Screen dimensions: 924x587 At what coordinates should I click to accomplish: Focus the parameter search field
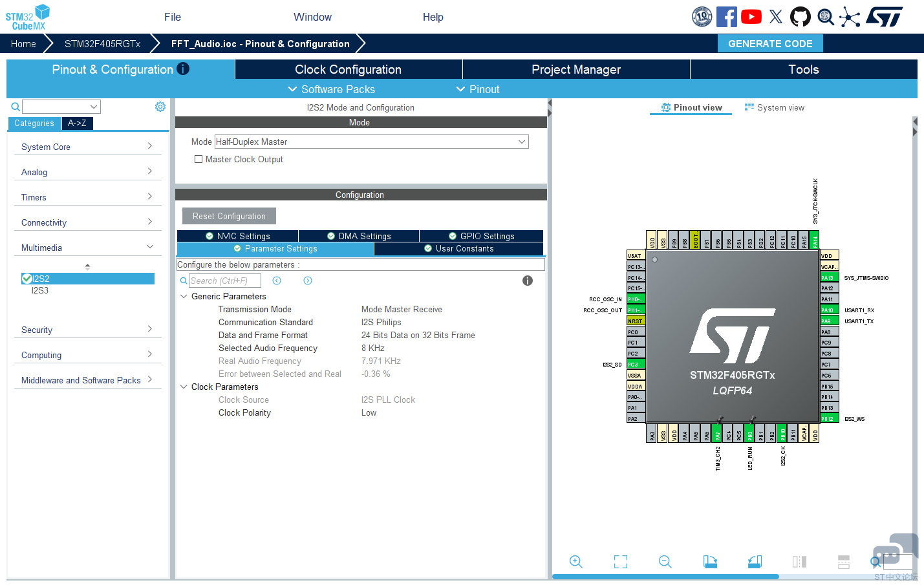(x=225, y=281)
